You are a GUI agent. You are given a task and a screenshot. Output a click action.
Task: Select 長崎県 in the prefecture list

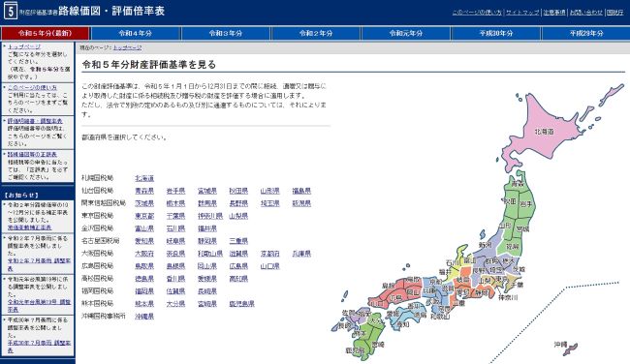(207, 291)
